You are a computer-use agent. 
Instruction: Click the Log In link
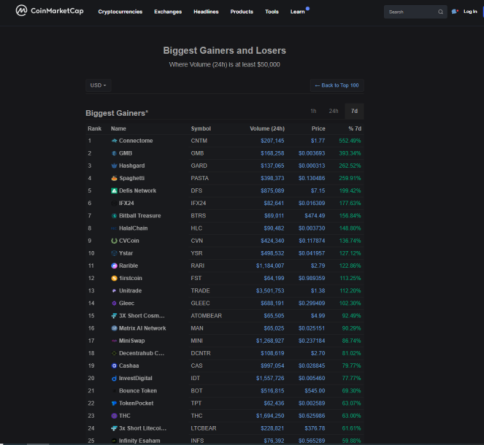[x=470, y=12]
